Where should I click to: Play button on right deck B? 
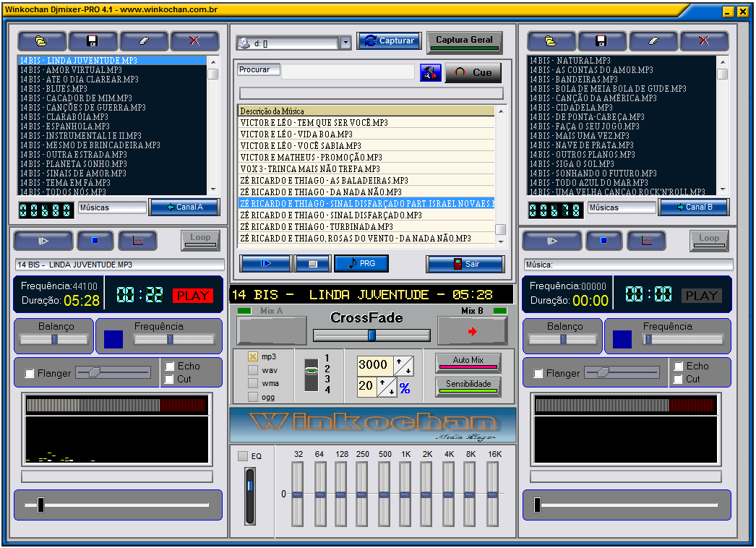point(552,241)
